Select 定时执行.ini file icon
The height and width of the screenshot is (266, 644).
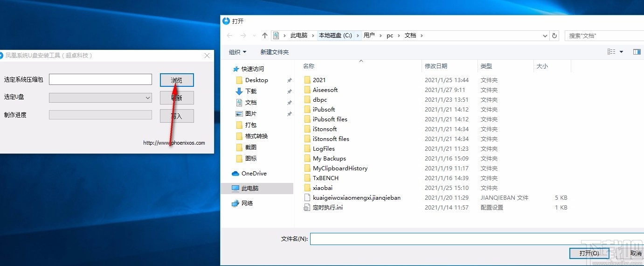point(307,208)
